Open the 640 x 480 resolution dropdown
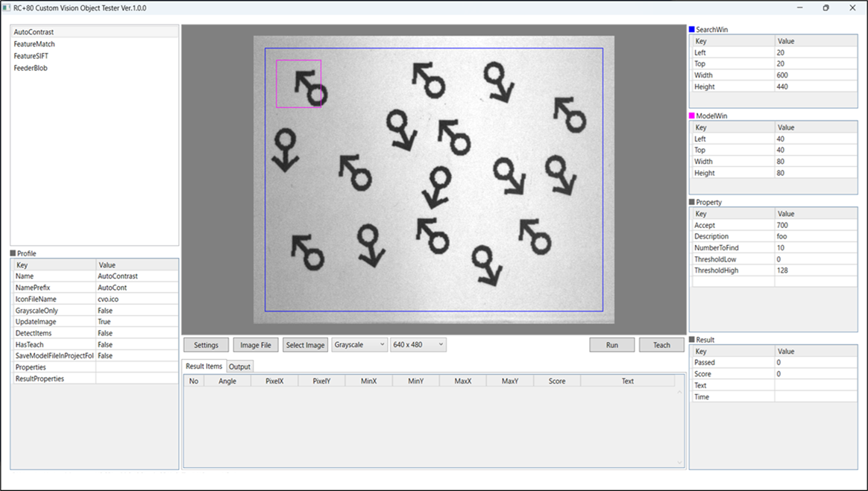 point(418,345)
